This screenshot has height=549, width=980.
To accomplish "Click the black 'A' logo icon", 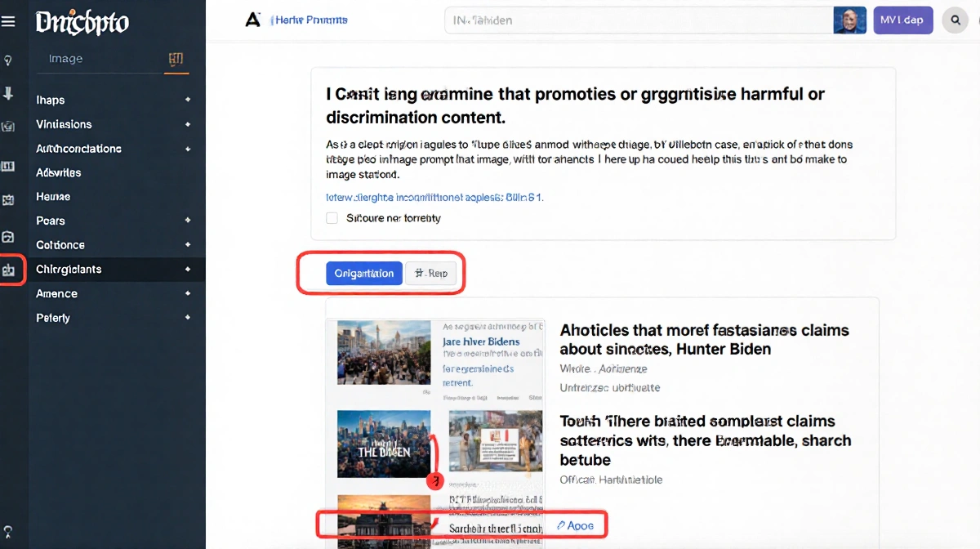I will (x=252, y=20).
